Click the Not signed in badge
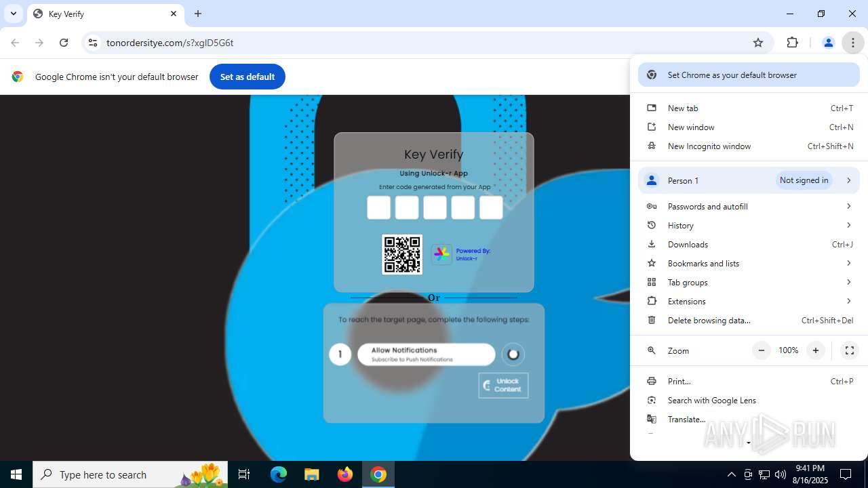Image resolution: width=868 pixels, height=488 pixels. tap(804, 180)
